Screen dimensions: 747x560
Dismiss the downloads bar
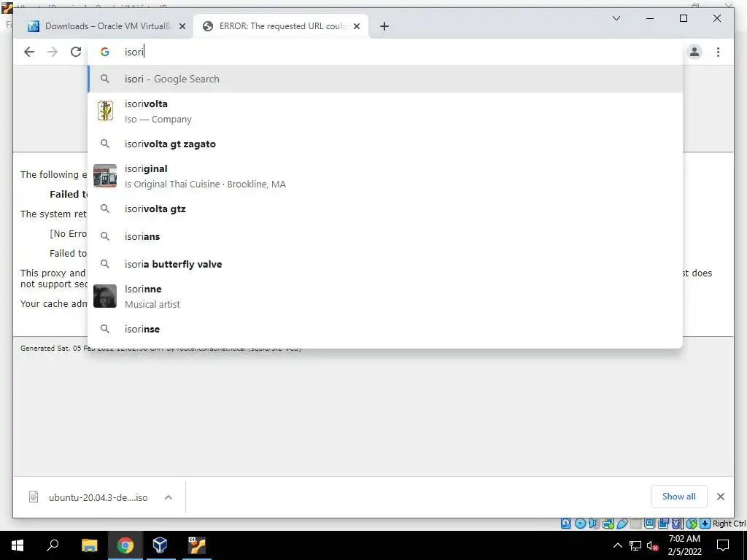[x=720, y=497]
